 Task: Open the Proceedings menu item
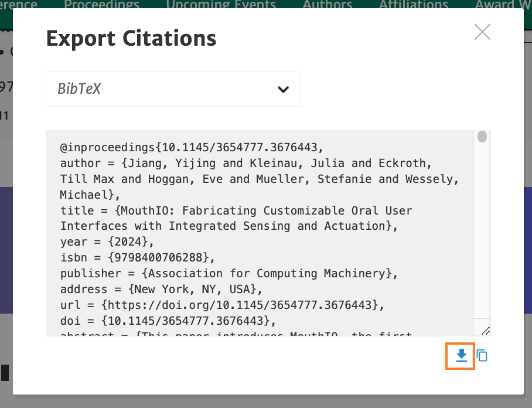[101, 5]
